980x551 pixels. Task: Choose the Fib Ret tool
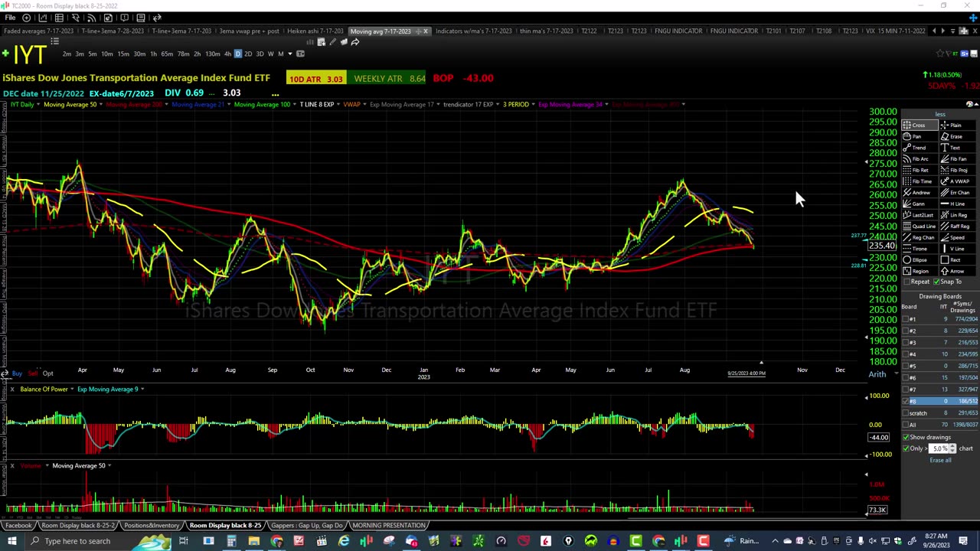point(920,170)
